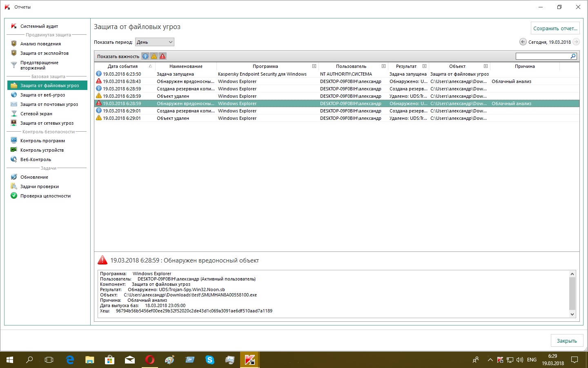Image resolution: width=588 pixels, height=368 pixels.
Task: Launch Skype from the taskbar
Action: tap(210, 360)
